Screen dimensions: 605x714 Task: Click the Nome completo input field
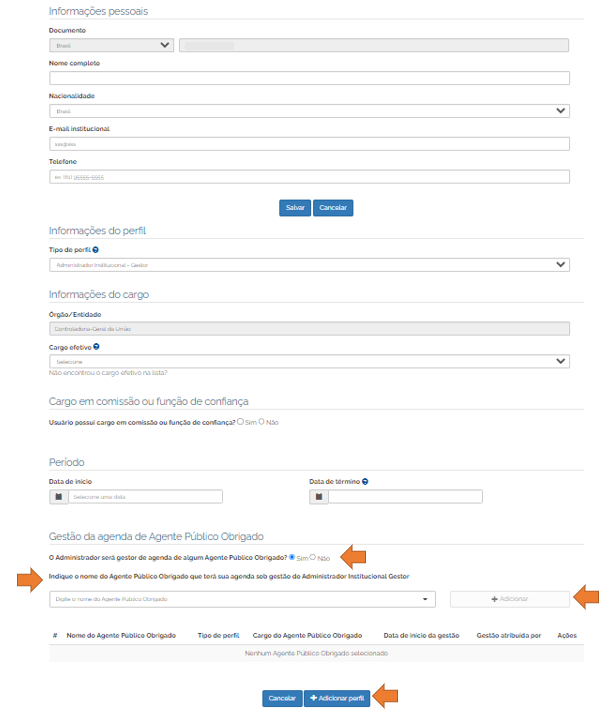pyautogui.click(x=309, y=78)
